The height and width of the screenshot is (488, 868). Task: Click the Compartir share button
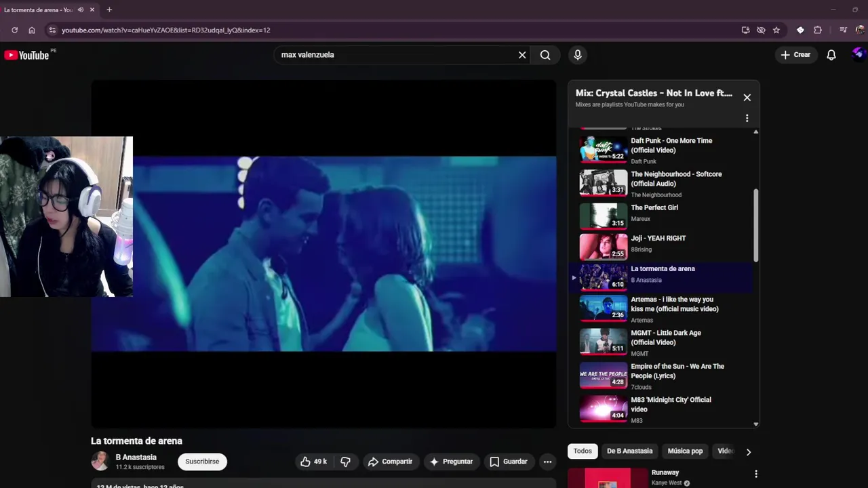tap(390, 462)
